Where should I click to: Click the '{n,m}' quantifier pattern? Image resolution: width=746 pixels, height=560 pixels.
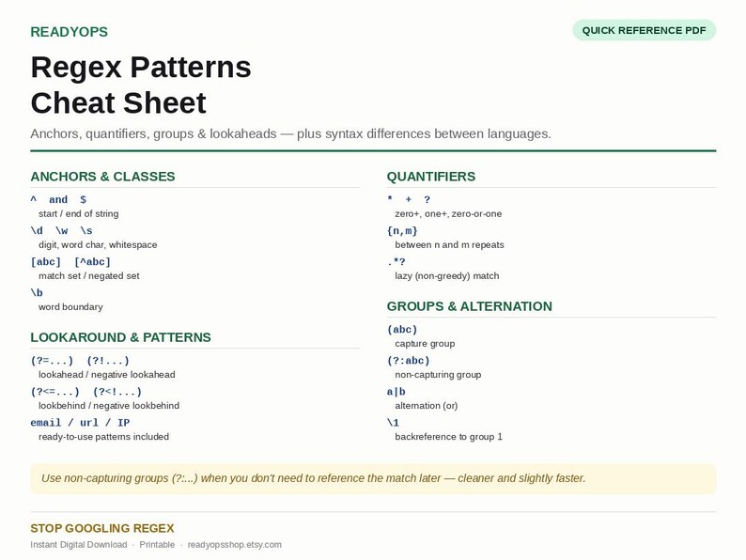click(x=402, y=231)
